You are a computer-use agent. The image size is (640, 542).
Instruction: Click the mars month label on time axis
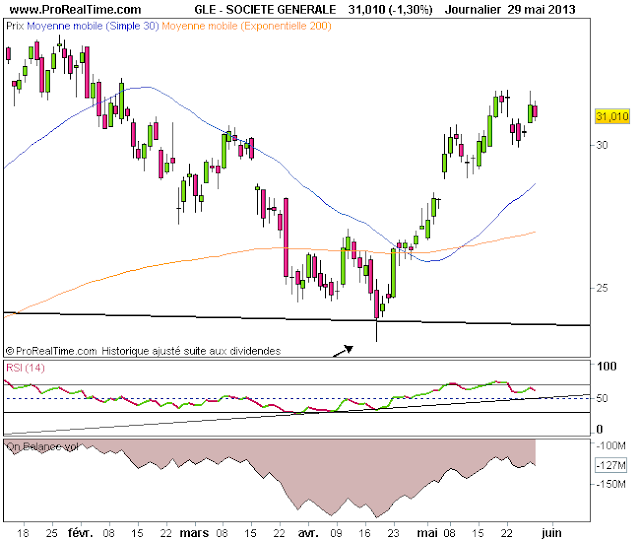(194, 533)
